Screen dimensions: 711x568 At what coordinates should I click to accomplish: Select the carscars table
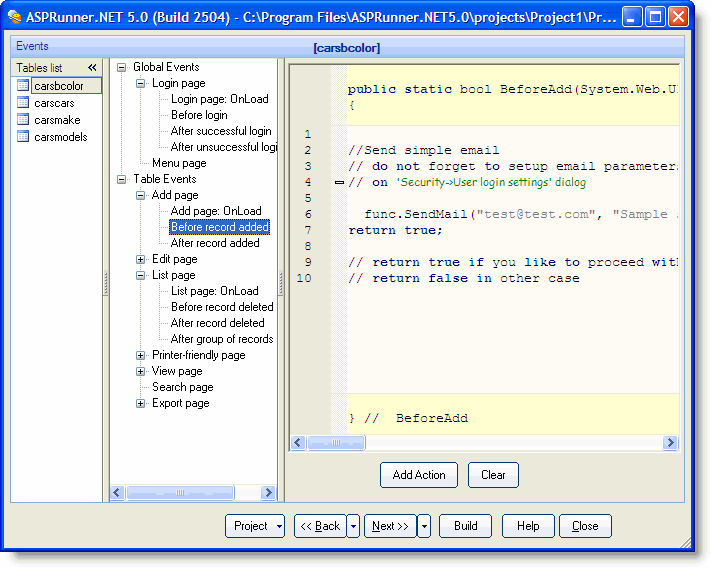pos(54,103)
